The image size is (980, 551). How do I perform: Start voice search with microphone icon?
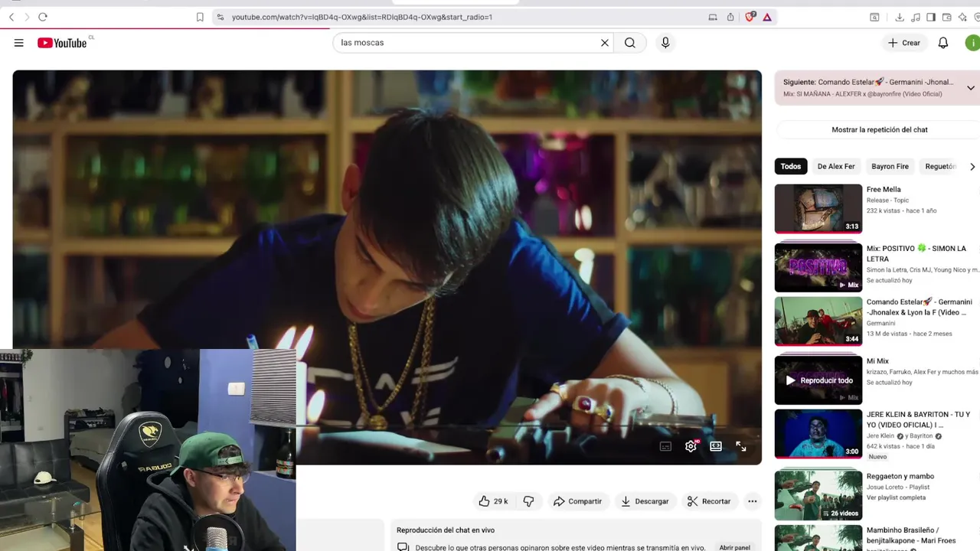coord(665,43)
